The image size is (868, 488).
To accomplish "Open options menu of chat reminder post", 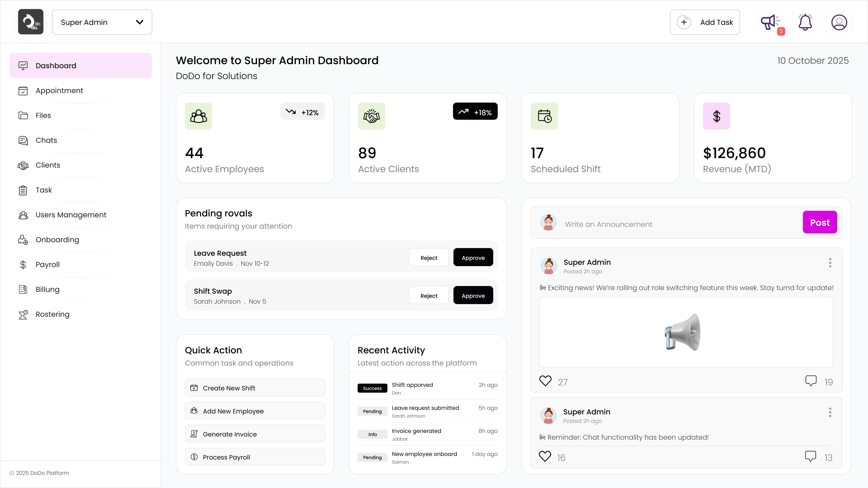I will click(830, 412).
